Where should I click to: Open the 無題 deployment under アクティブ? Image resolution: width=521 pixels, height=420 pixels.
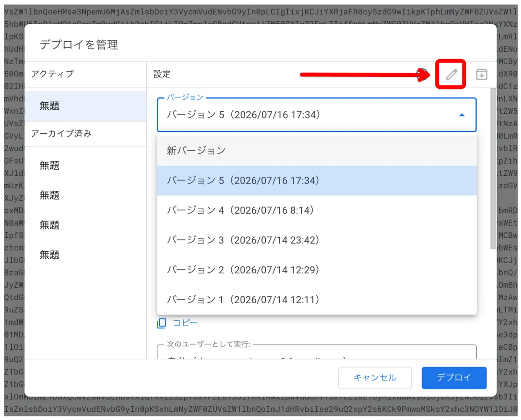click(x=86, y=106)
